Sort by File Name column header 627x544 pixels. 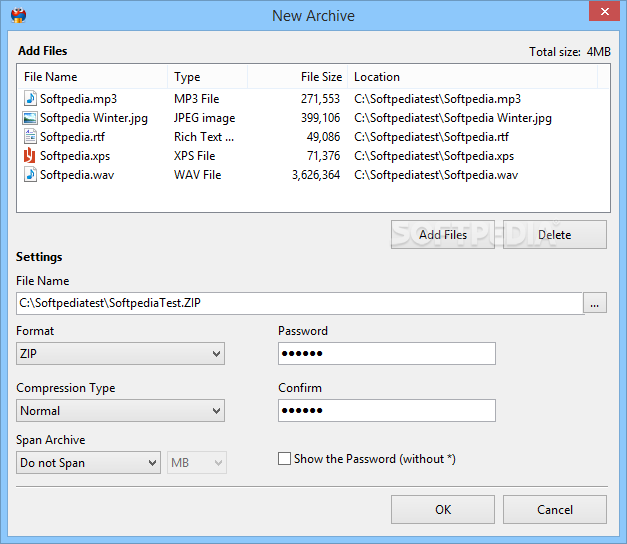tap(92, 77)
